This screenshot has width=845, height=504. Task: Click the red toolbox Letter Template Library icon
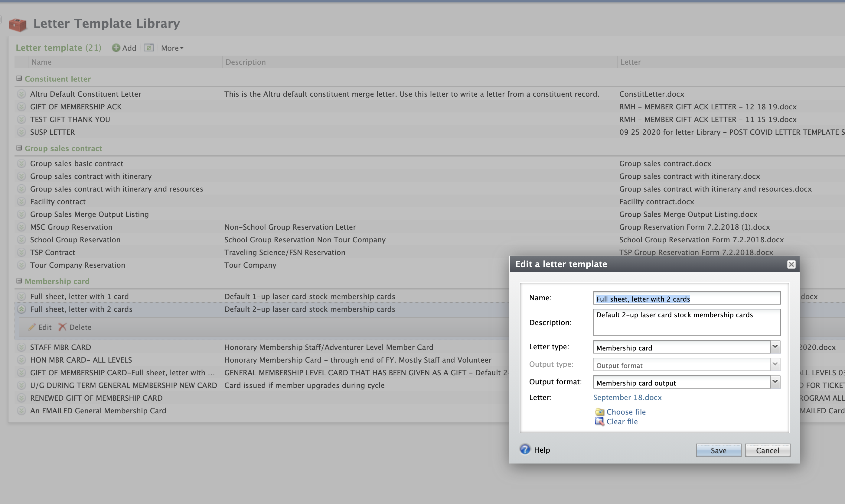18,24
